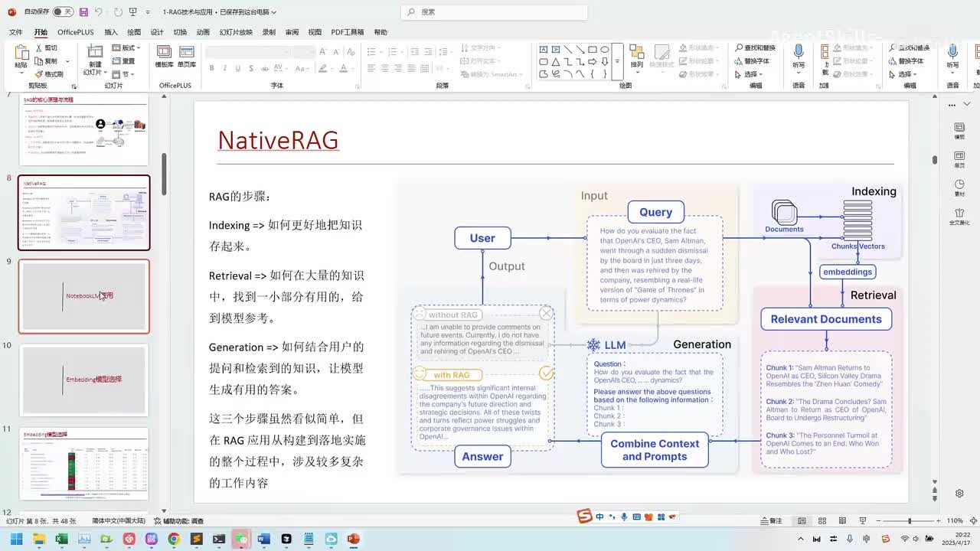Switch to the OfficePLUS tab

(x=75, y=32)
